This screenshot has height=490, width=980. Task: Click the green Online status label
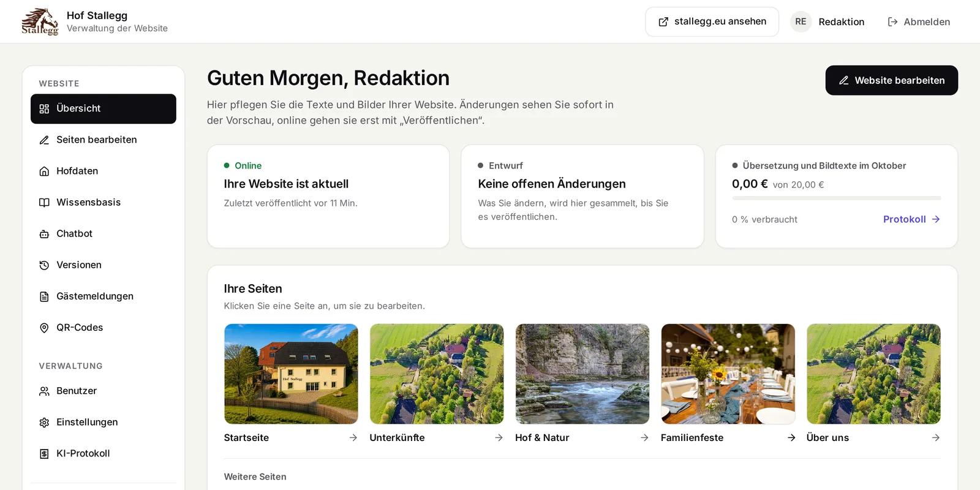[248, 165]
